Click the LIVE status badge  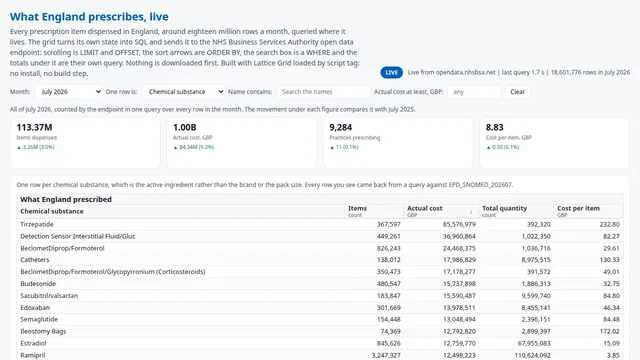click(x=391, y=73)
